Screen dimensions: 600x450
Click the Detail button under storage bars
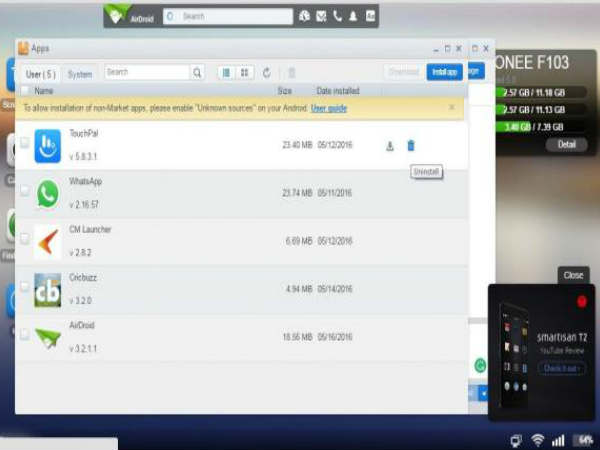tap(567, 144)
